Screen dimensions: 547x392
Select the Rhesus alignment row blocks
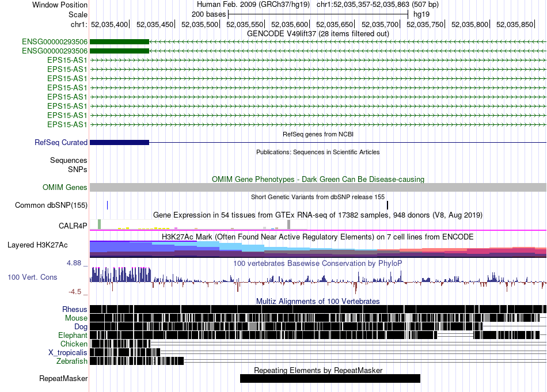[x=318, y=309]
